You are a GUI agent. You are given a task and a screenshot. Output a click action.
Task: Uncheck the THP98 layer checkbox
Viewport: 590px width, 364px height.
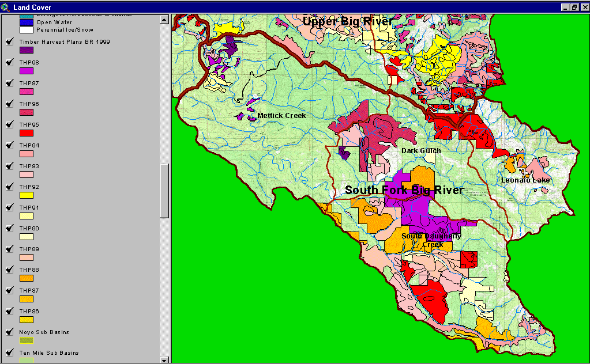point(10,62)
